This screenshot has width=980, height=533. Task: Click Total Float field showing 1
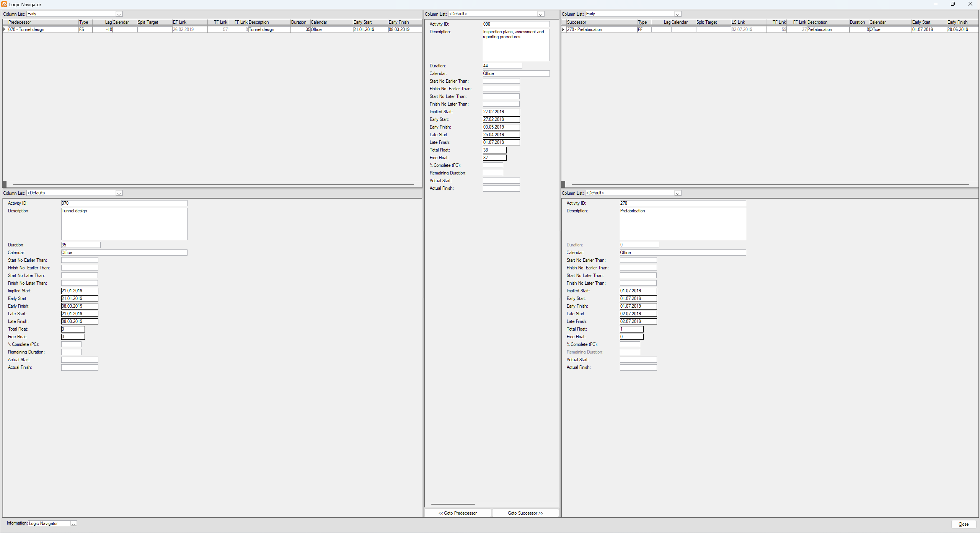click(632, 329)
